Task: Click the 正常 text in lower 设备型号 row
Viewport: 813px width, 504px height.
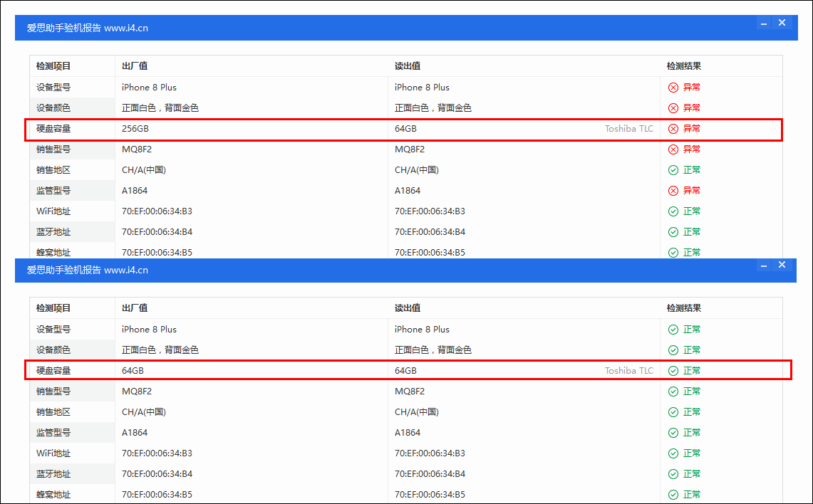Action: 692,330
